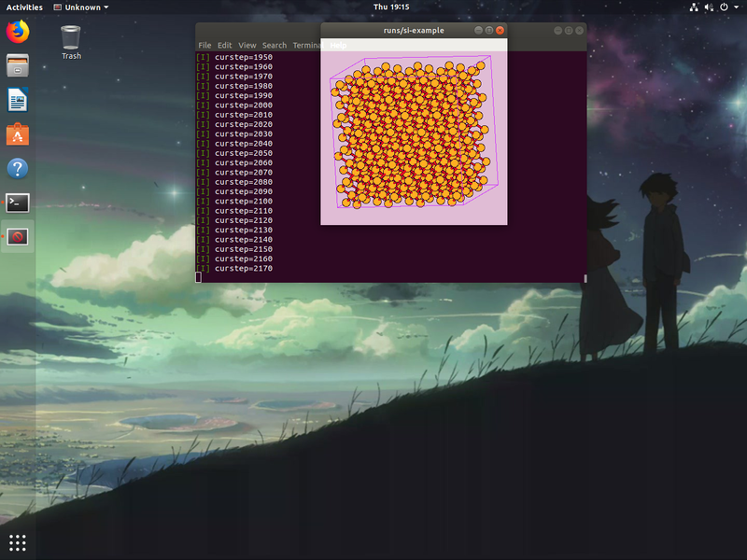
Task: Launch LibreOffice Writer from dock
Action: [x=18, y=100]
